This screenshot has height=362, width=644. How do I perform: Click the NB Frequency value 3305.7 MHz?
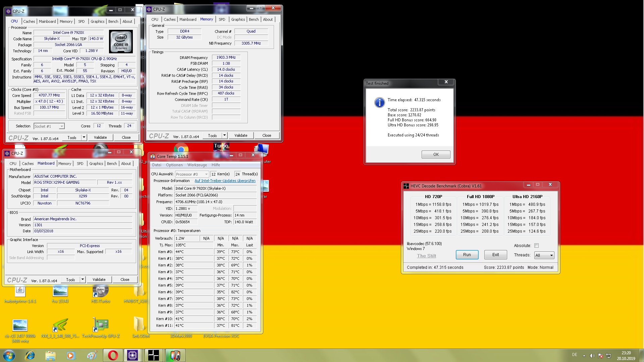pyautogui.click(x=251, y=43)
